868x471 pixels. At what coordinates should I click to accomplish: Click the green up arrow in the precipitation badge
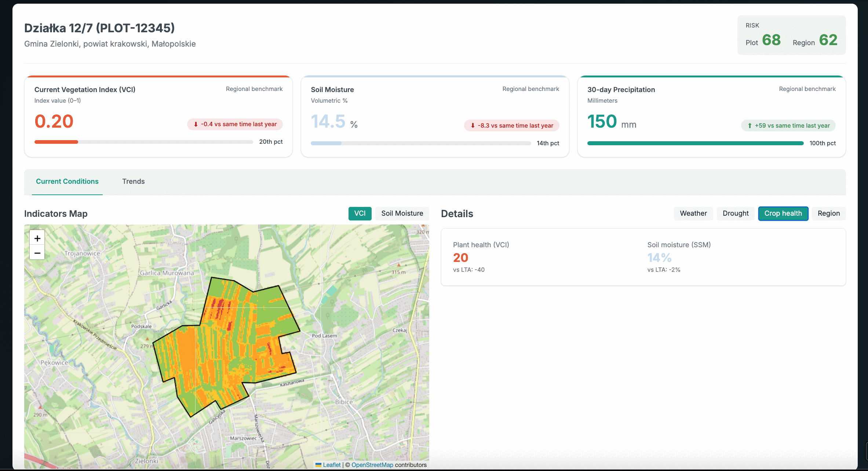tap(750, 125)
